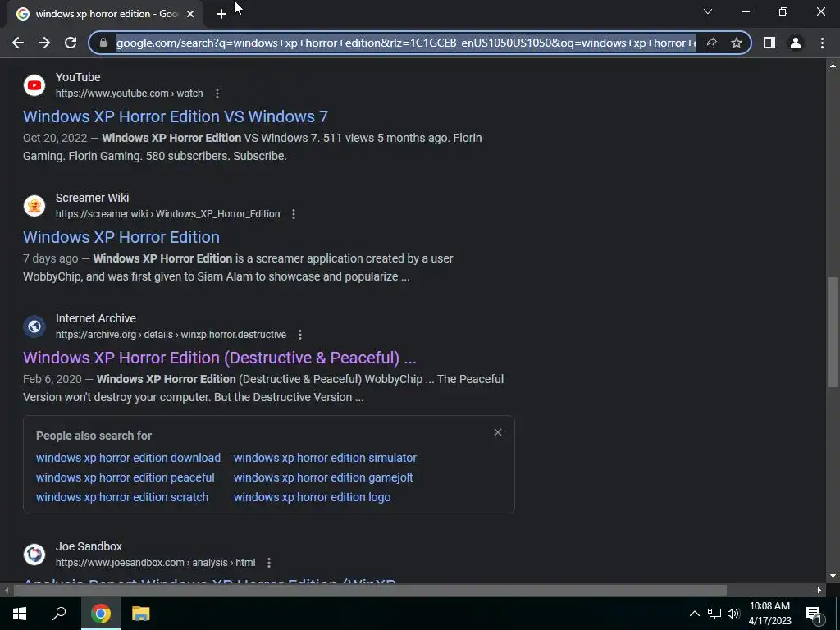Open network status tray icon
The image size is (840, 630).
click(714, 614)
